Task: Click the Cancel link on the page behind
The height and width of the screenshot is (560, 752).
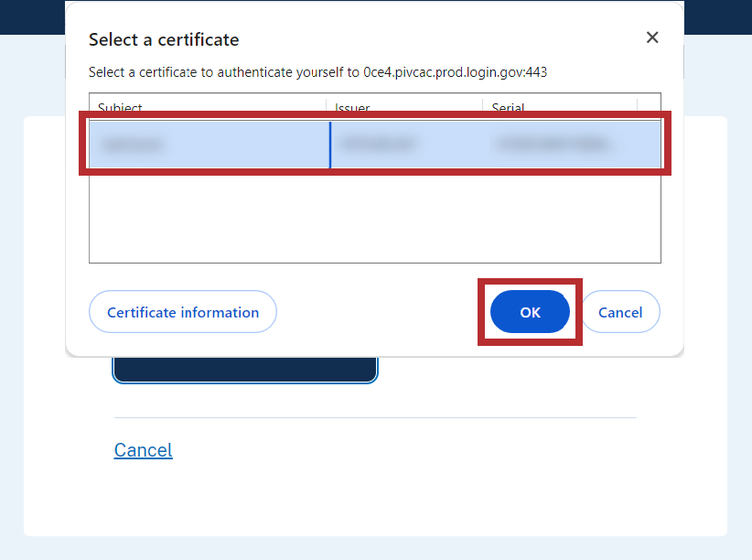Action: point(143,449)
